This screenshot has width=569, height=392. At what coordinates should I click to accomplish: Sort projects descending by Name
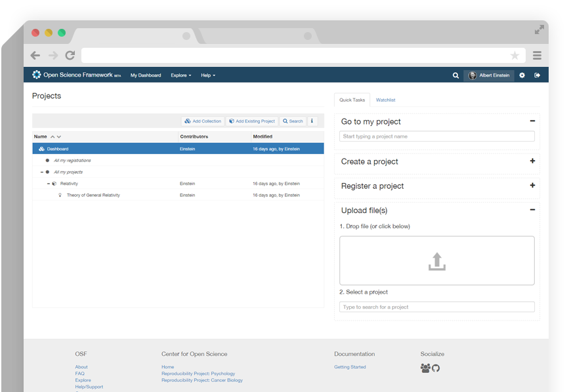[x=58, y=136]
